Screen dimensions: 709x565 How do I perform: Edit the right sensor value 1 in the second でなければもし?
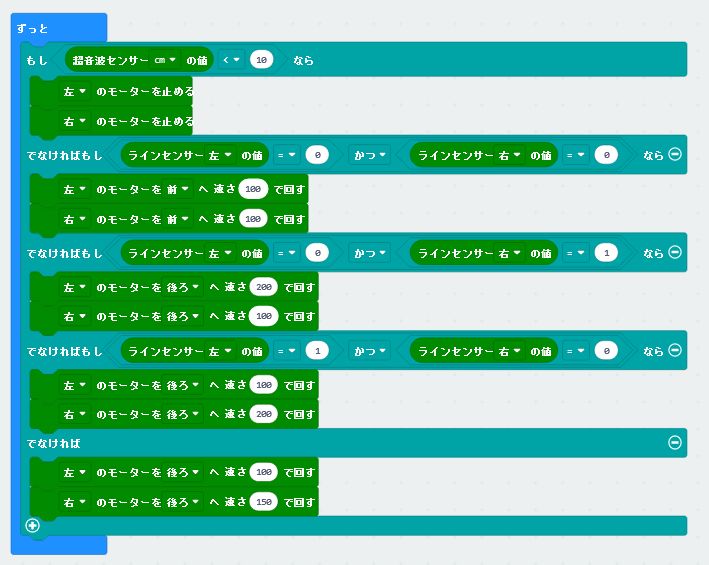click(606, 253)
